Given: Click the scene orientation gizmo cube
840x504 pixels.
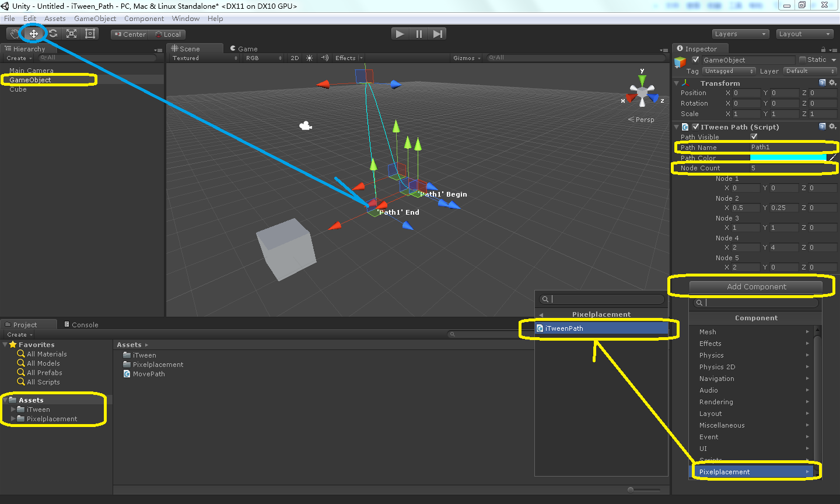Looking at the screenshot, I should pyautogui.click(x=642, y=92).
